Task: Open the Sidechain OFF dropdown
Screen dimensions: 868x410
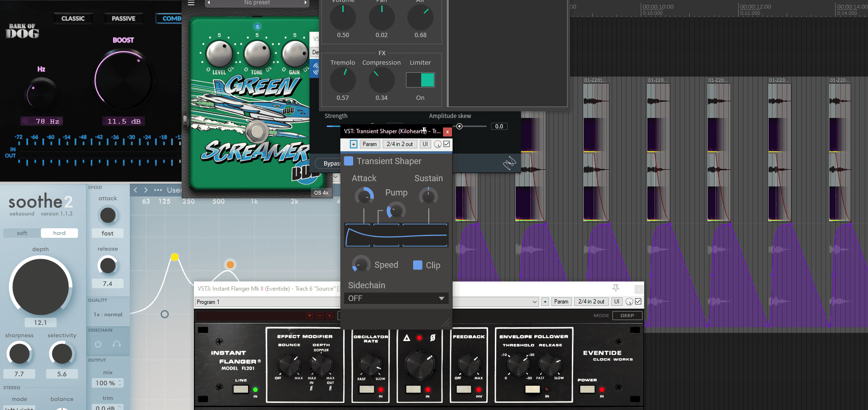Action: (x=396, y=298)
